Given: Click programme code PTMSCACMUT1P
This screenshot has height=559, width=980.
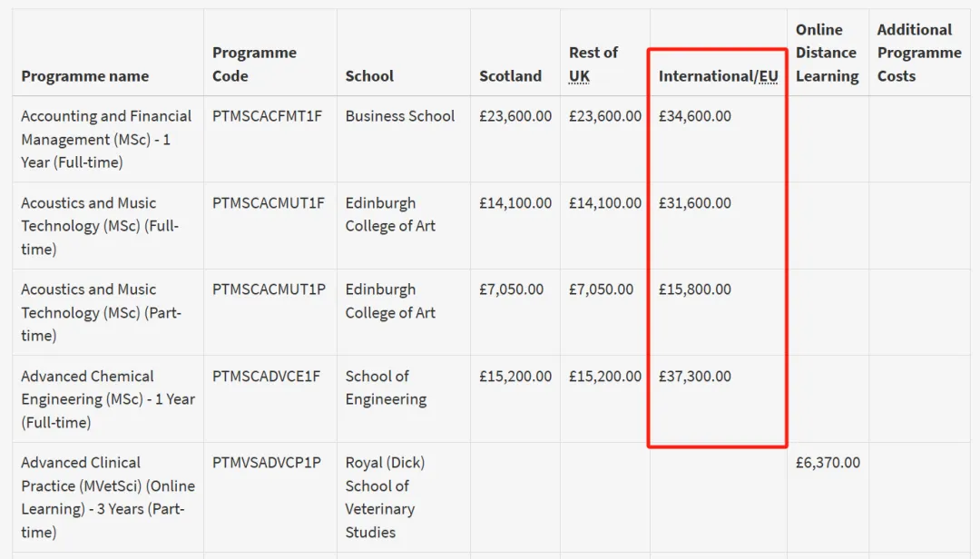Looking at the screenshot, I should 269,289.
